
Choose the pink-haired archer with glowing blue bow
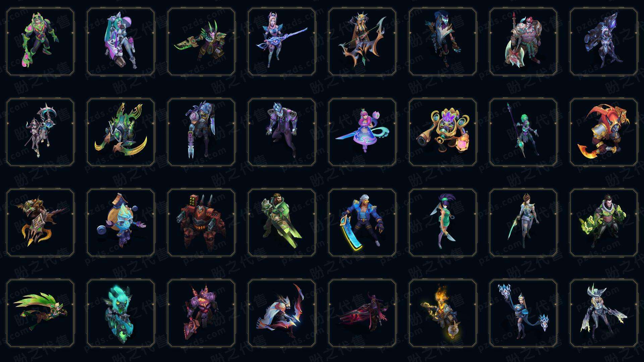coord(282,42)
